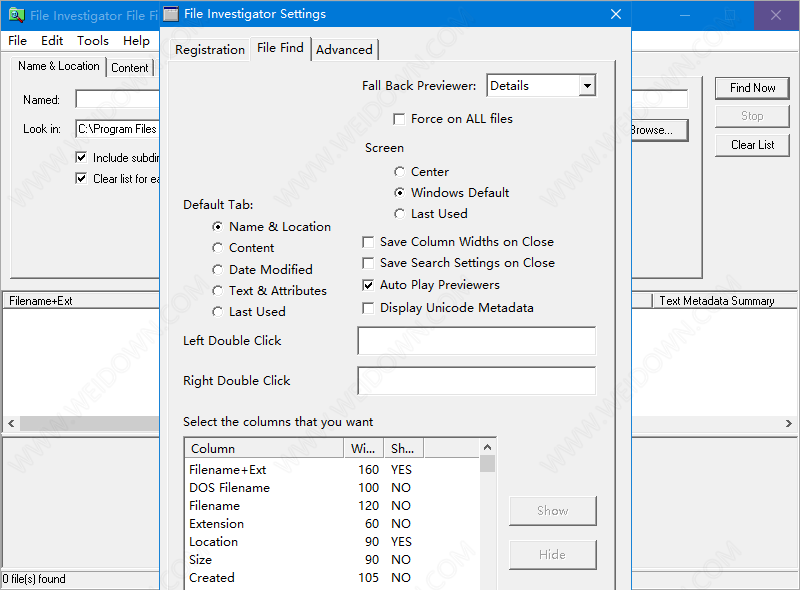
Task: Enable Force on ALL files checkbox
Action: (x=400, y=119)
